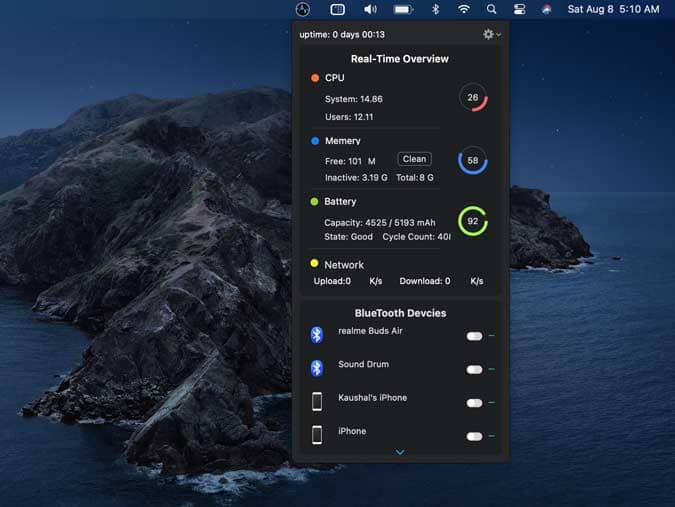Click the CPU section label
Screen dimensions: 675x507
[x=334, y=78]
